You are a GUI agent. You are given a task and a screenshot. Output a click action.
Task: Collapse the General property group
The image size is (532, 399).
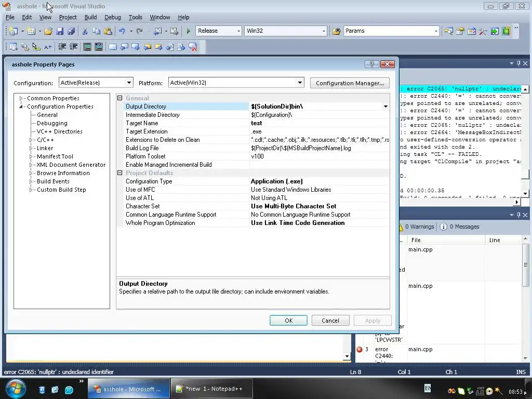(x=120, y=98)
